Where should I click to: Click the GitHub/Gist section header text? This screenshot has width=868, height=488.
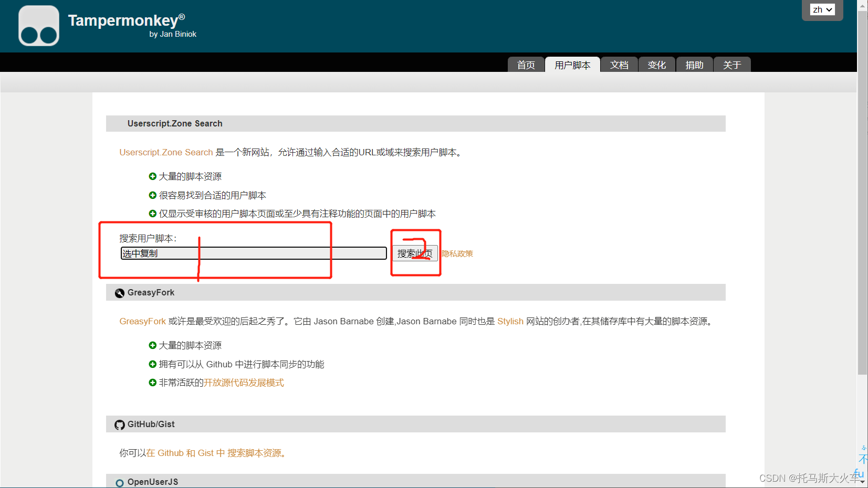click(x=151, y=424)
